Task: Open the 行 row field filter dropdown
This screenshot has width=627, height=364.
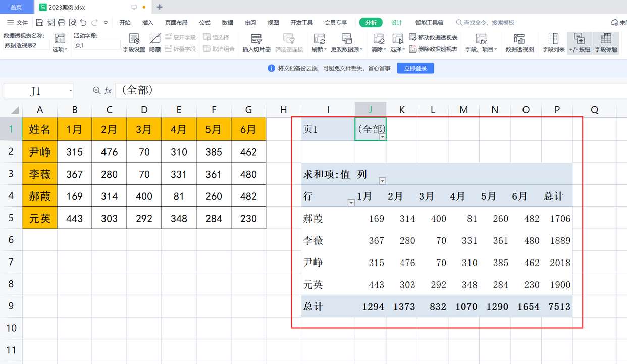Action: point(351,202)
